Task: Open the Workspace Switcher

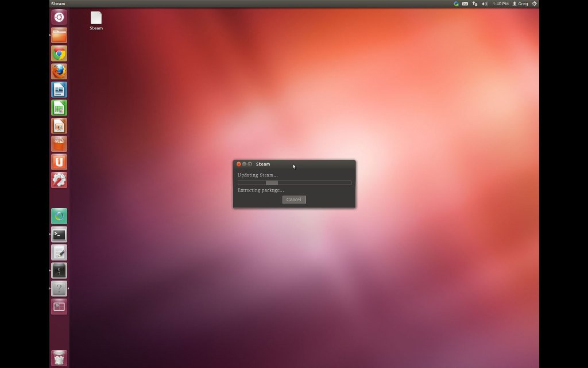Action: [59, 306]
